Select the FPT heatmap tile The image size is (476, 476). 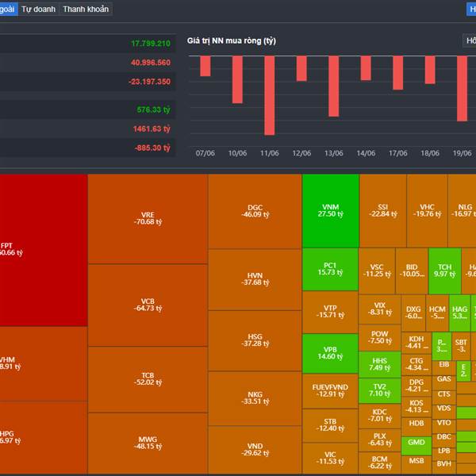[44, 250]
